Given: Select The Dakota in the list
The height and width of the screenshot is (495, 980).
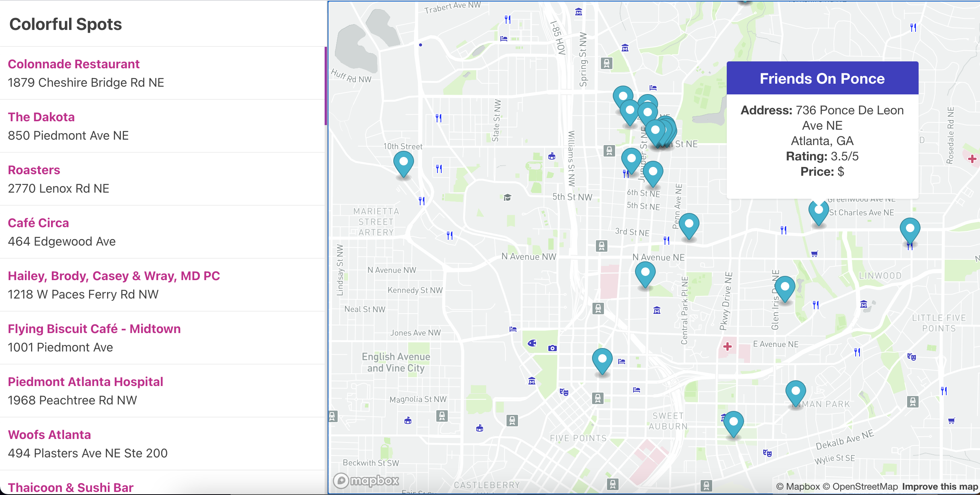Looking at the screenshot, I should click(x=41, y=117).
